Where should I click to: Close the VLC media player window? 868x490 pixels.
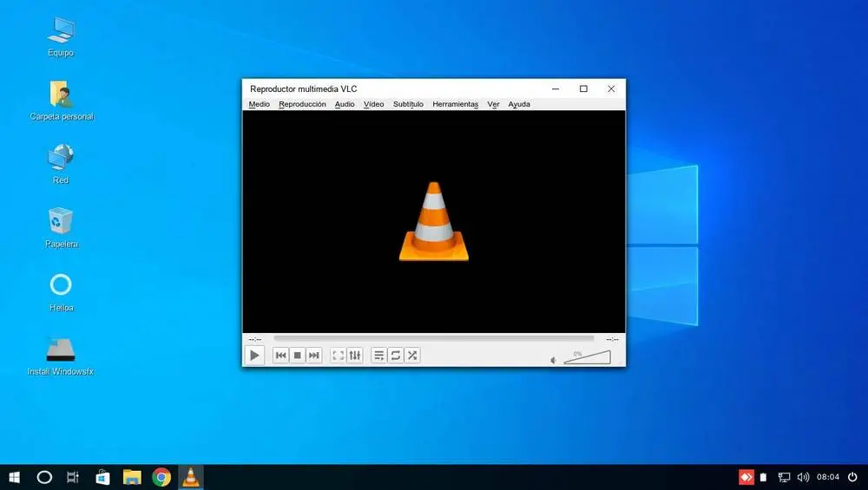pos(611,88)
